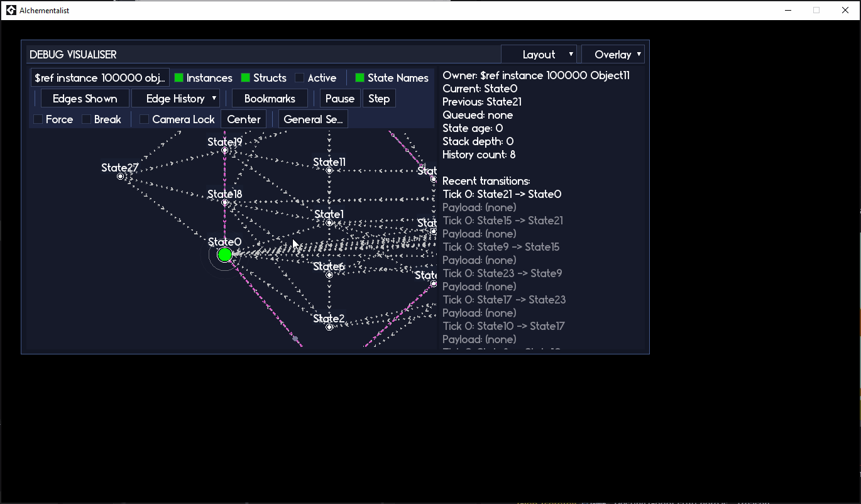861x504 pixels.
Task: Open the Bookmarks panel
Action: (x=269, y=98)
